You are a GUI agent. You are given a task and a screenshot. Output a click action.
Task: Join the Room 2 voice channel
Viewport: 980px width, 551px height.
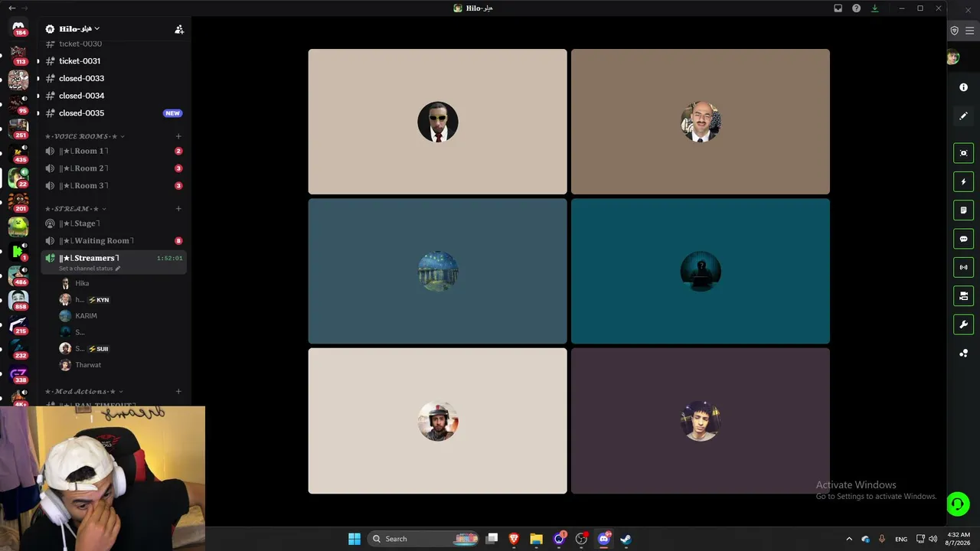tap(113, 168)
